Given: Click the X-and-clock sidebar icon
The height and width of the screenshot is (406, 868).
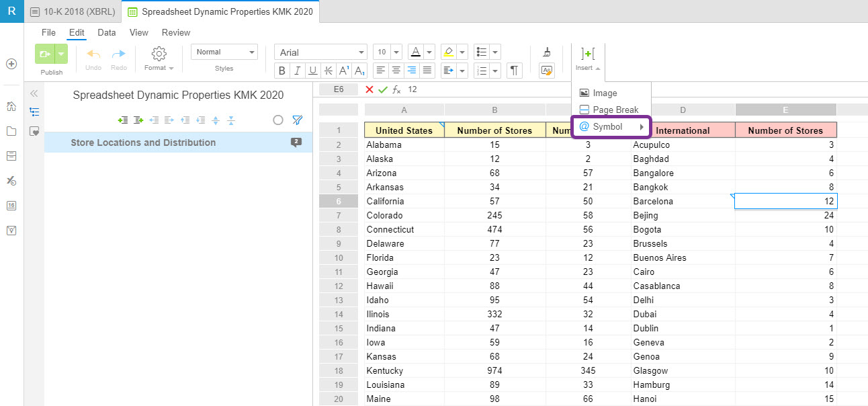Looking at the screenshot, I should tap(11, 181).
